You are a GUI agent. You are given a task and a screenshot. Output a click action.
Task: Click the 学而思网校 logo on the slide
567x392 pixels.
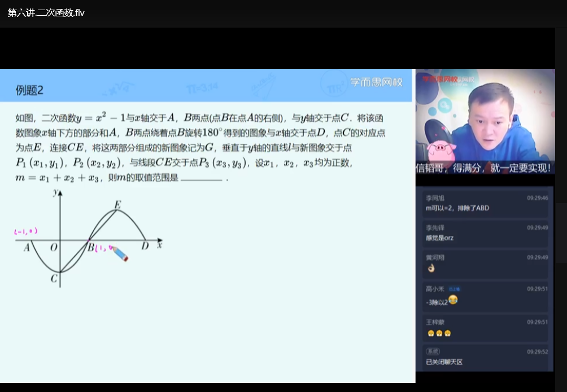pos(376,82)
